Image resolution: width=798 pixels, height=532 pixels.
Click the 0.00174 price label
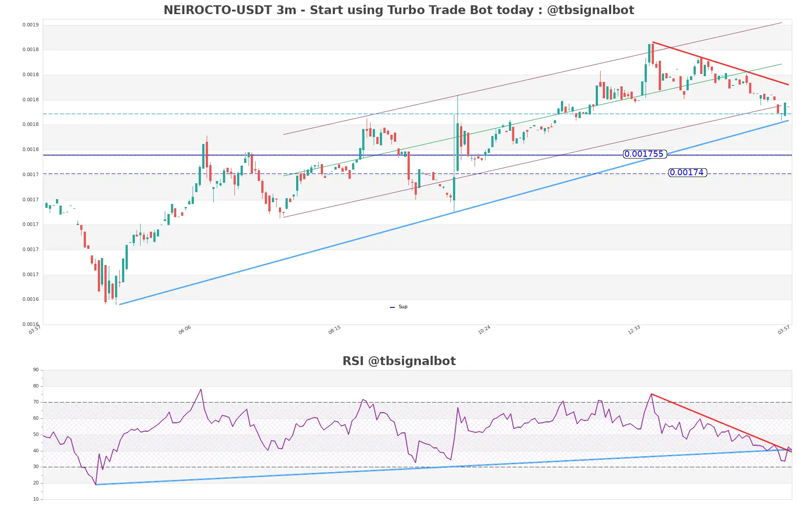(687, 173)
